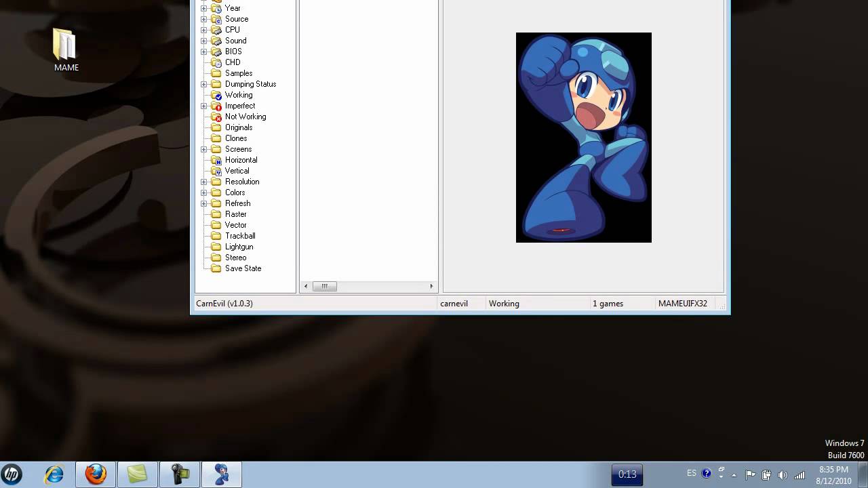Select the BIOS folder
Screen dimensions: 868x488
coord(226,52)
